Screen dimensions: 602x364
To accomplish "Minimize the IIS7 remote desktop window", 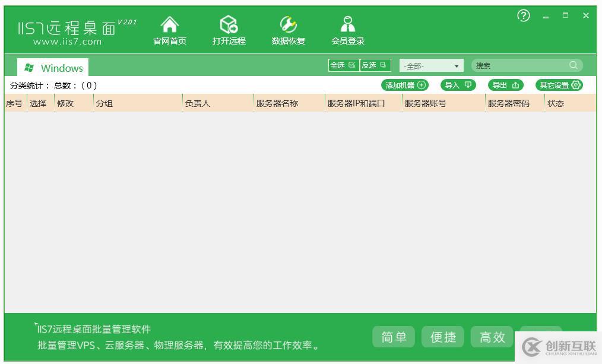I will click(546, 16).
